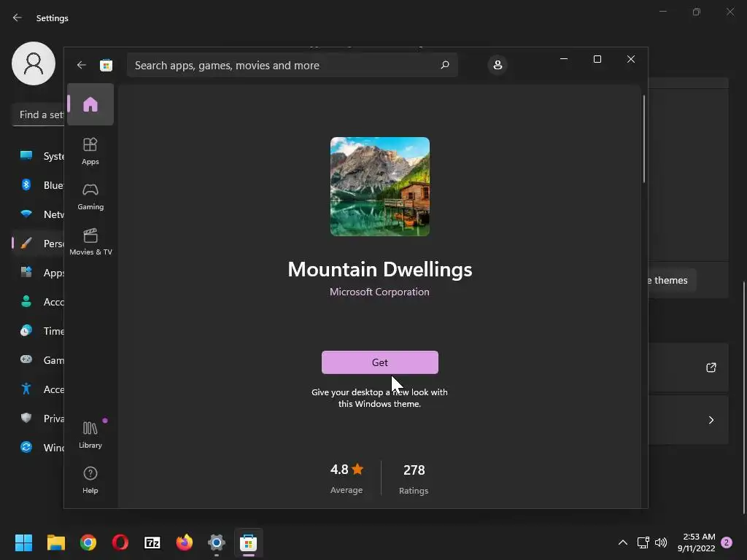Screen dimensions: 747x560
Task: Click the Mountain Dwellings theme thumbnail
Action: point(379,187)
